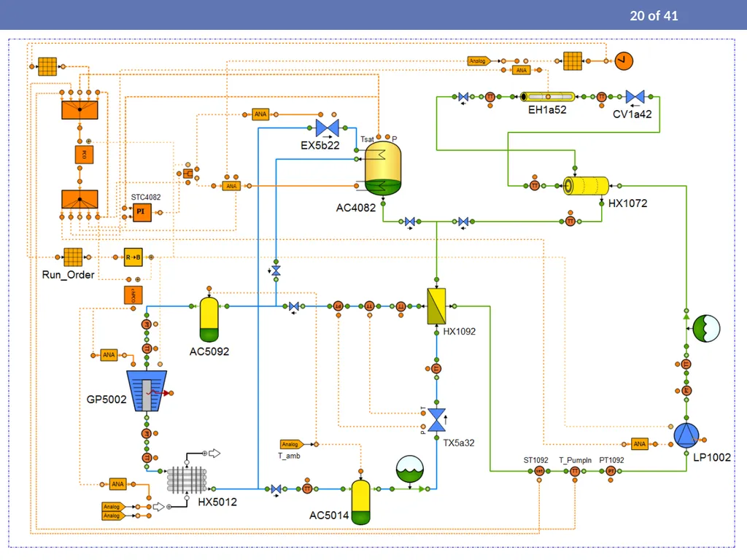Click the temperature sensor left of AC5014
Image resolution: width=747 pixels, height=560 pixels.
pos(307,489)
